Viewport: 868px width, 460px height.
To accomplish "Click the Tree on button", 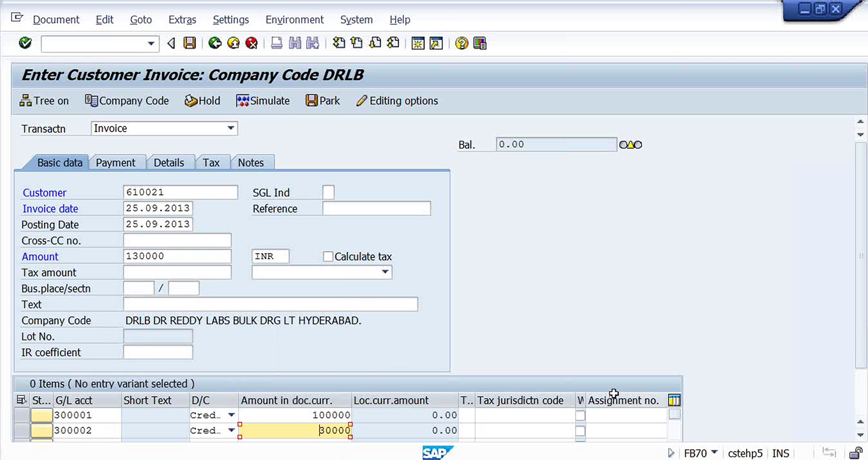I will click(44, 101).
